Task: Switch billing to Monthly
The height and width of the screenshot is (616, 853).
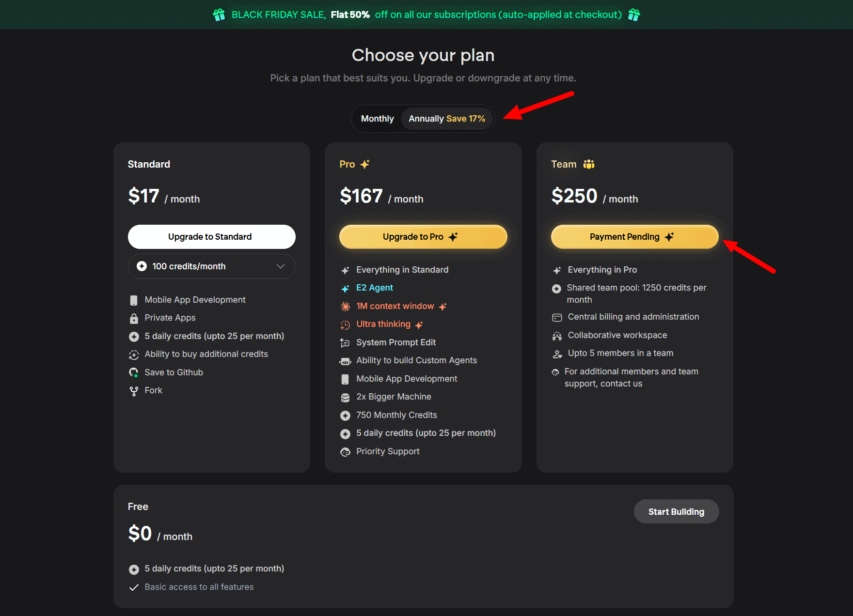Action: tap(377, 118)
